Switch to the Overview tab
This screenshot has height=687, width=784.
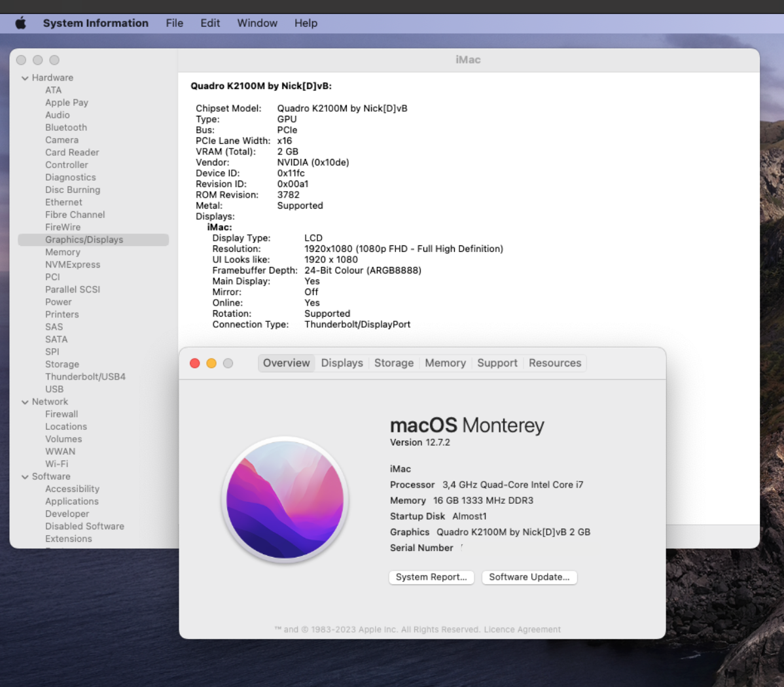point(287,363)
